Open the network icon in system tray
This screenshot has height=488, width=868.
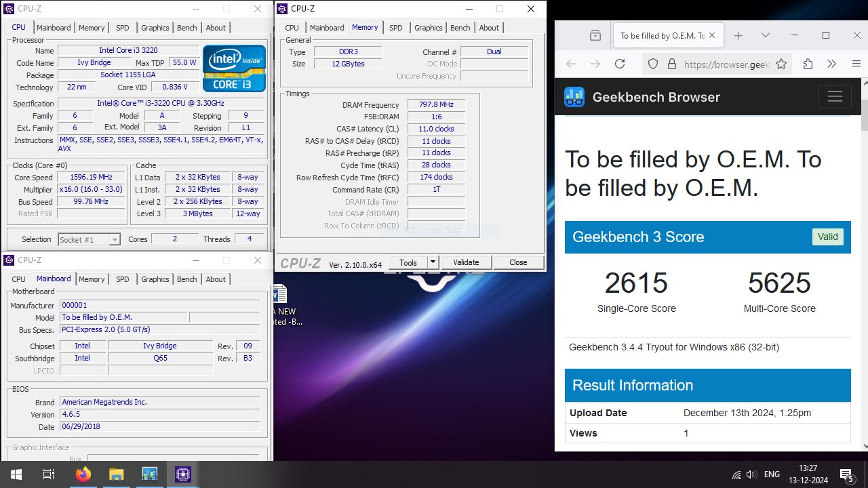(x=736, y=474)
